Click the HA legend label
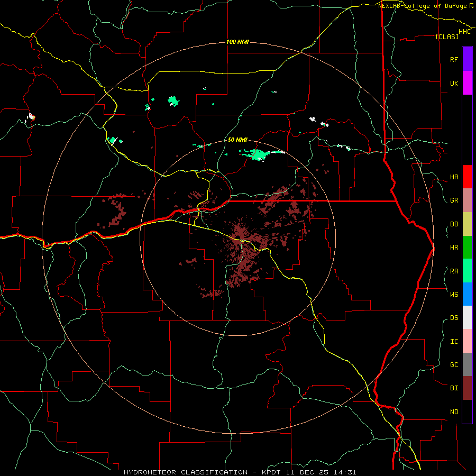476x476 pixels. [x=454, y=177]
